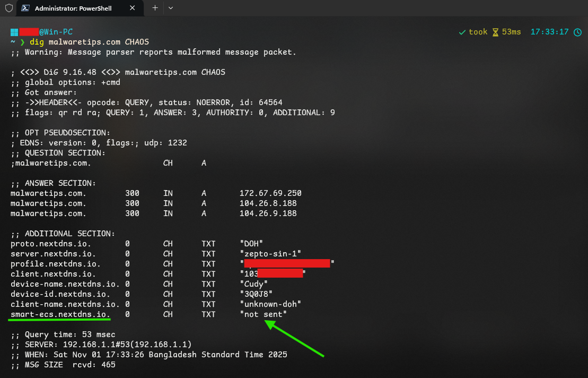Click the 17:33:17 timestamp in the prompt

(549, 32)
